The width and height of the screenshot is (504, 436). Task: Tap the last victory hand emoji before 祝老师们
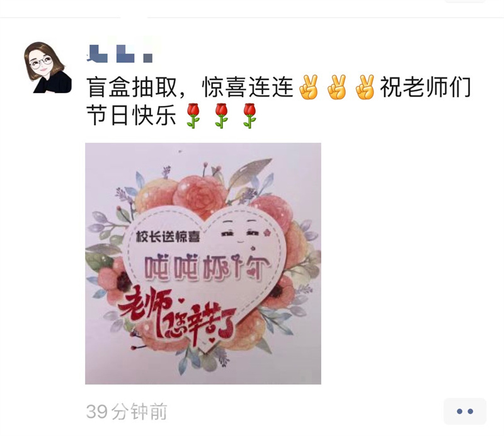(365, 87)
